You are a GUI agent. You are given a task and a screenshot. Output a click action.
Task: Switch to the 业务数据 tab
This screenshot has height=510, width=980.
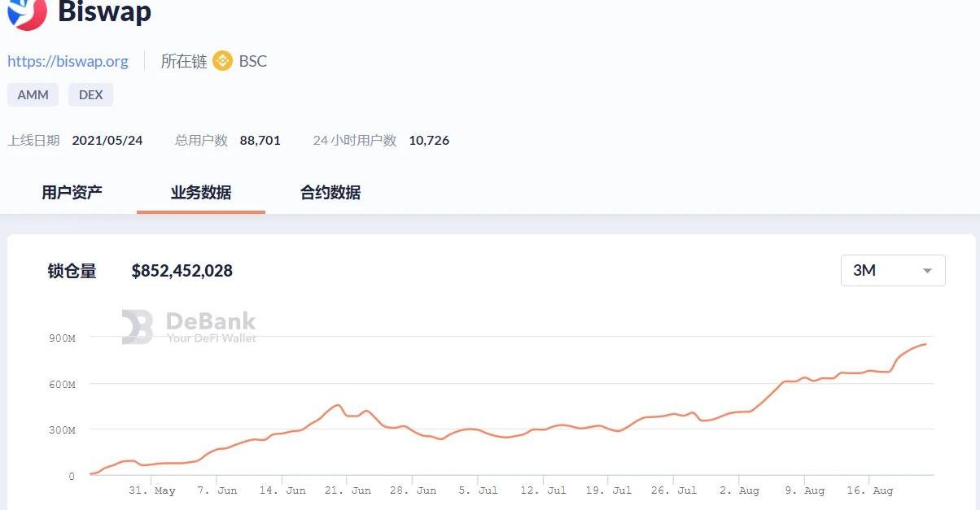200,193
